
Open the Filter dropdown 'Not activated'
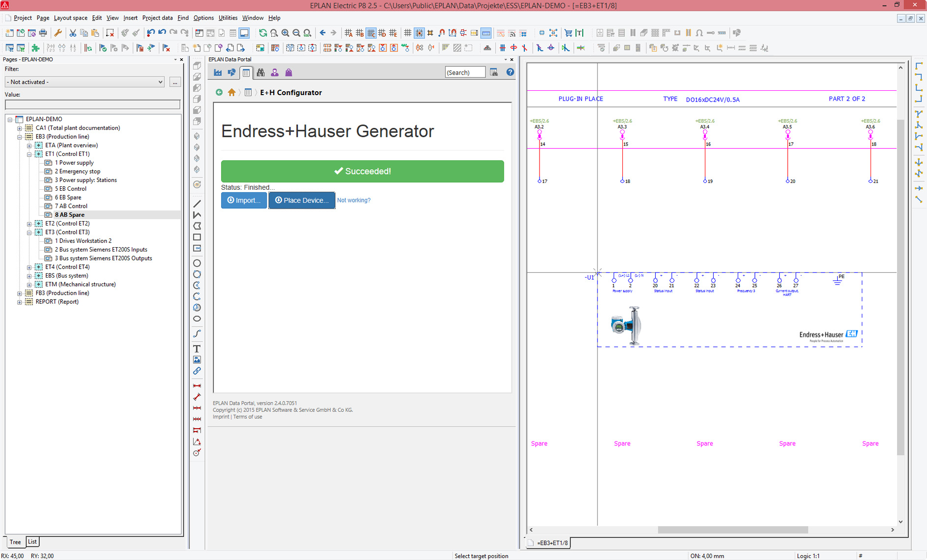[84, 82]
